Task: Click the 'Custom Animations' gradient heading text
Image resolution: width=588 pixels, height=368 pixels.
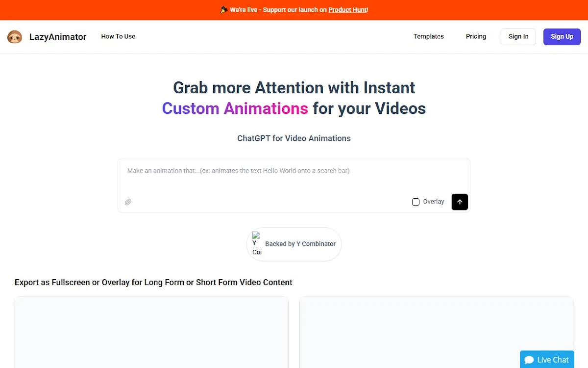Action: click(235, 108)
